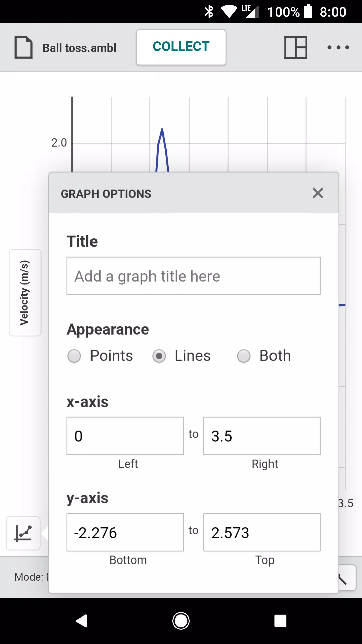Tap the Android back navigation button

[81, 621]
